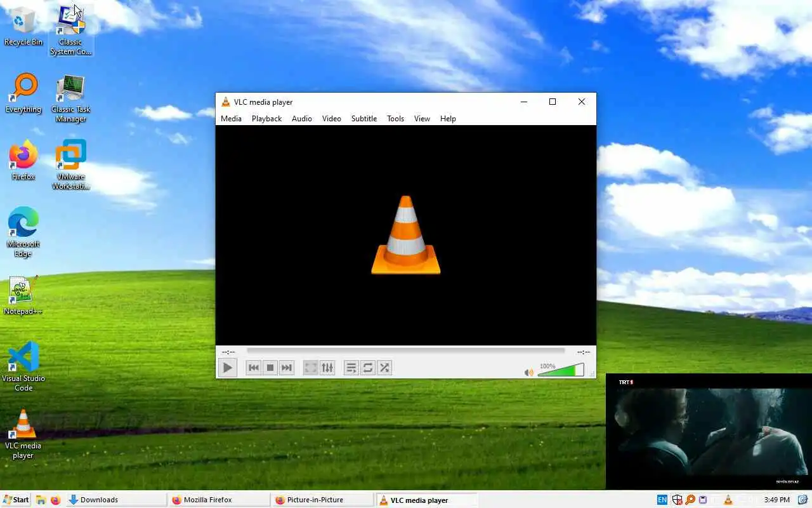This screenshot has width=812, height=508.
Task: Select VMware Workstation desktop shortcut
Action: pos(70,165)
